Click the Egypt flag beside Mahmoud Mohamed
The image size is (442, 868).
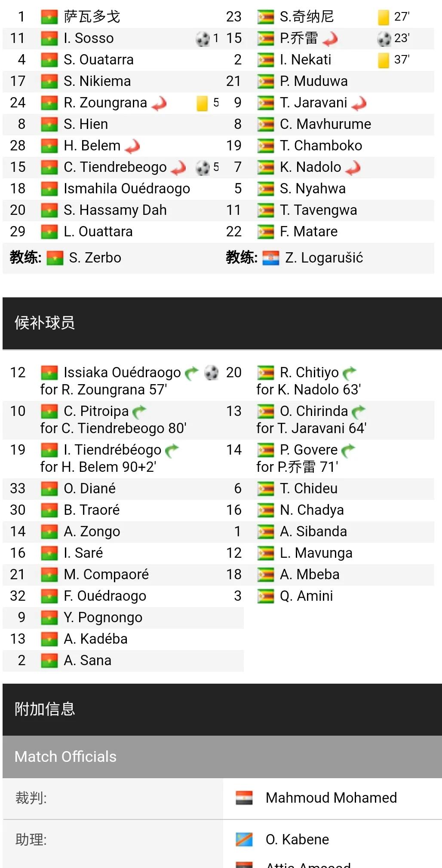244,798
